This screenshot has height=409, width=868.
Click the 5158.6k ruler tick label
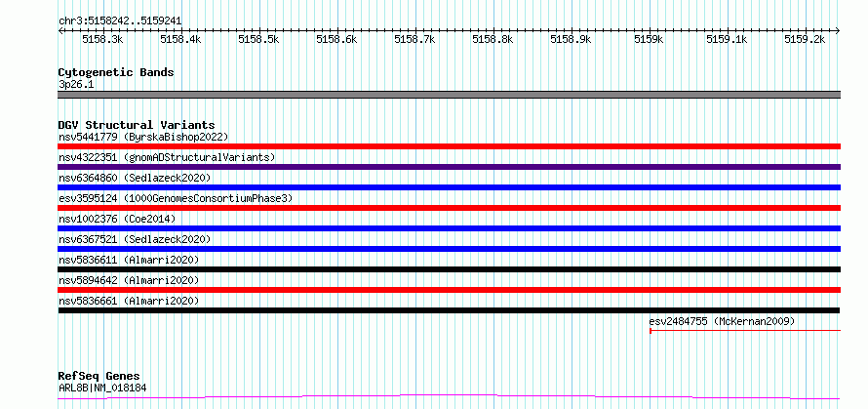[336, 39]
